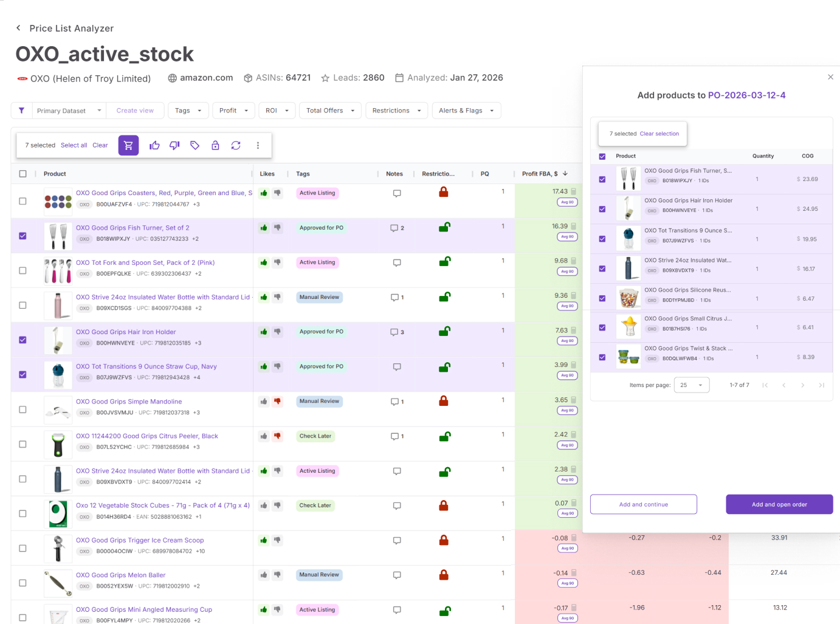840x624 pixels.
Task: Click the filter funnel icon
Action: click(22, 111)
